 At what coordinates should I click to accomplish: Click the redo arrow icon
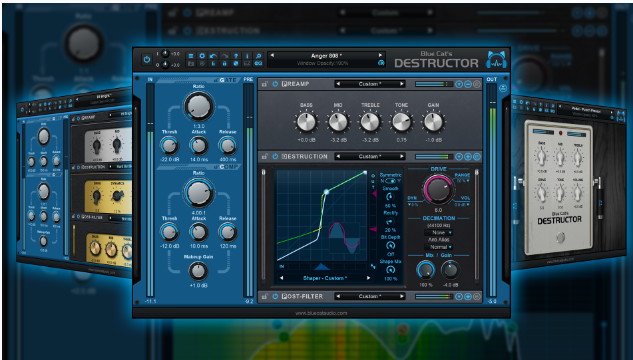pos(225,56)
